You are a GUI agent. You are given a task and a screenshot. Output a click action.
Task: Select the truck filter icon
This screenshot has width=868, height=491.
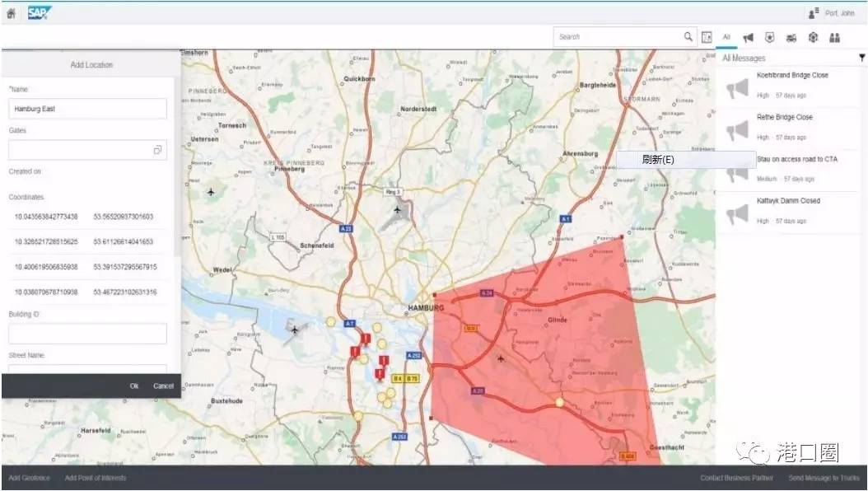(x=791, y=37)
